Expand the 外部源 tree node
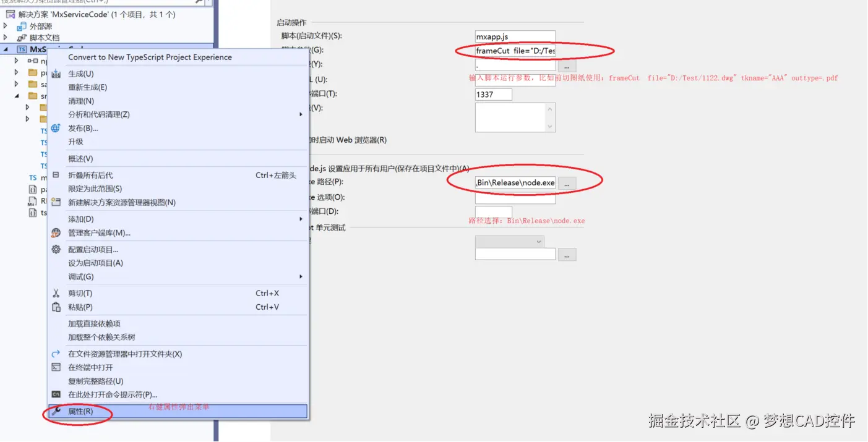Viewport: 868px width, 442px height. (x=6, y=27)
